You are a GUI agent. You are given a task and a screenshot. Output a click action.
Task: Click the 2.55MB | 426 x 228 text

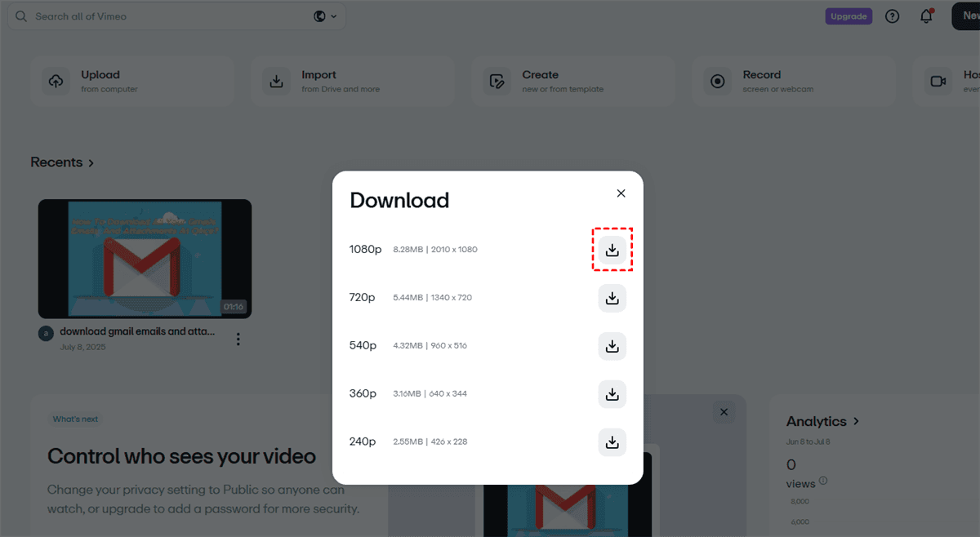(x=430, y=442)
